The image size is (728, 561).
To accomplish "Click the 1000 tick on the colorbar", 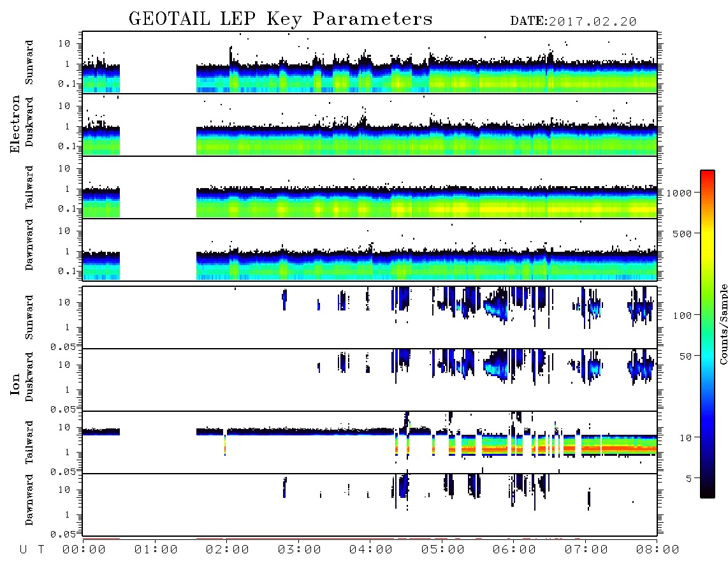I will 679,193.
